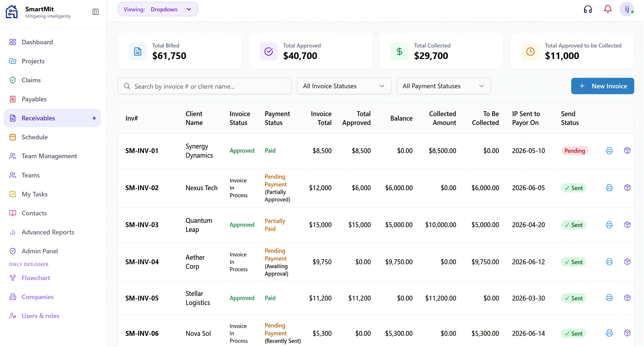Viewport: 644px width, 347px height.
Task: Open the Flowchart designer link
Action: 52,278
